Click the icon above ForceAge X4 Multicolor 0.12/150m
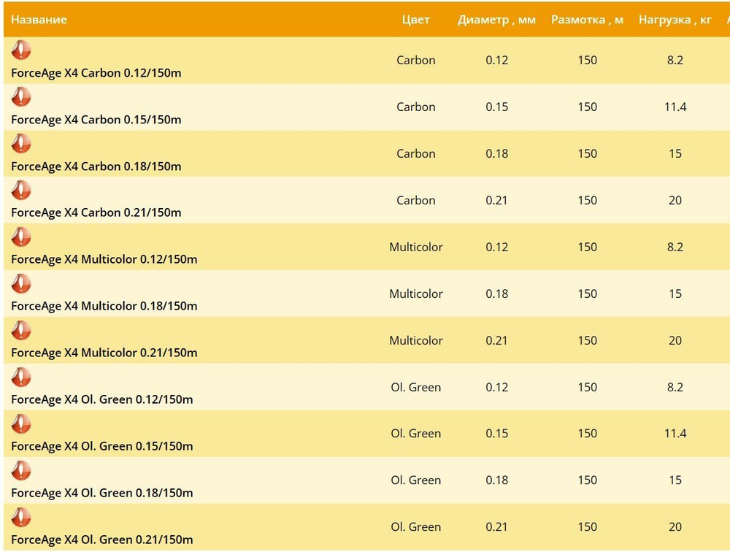The width and height of the screenshot is (730, 560). point(21,237)
